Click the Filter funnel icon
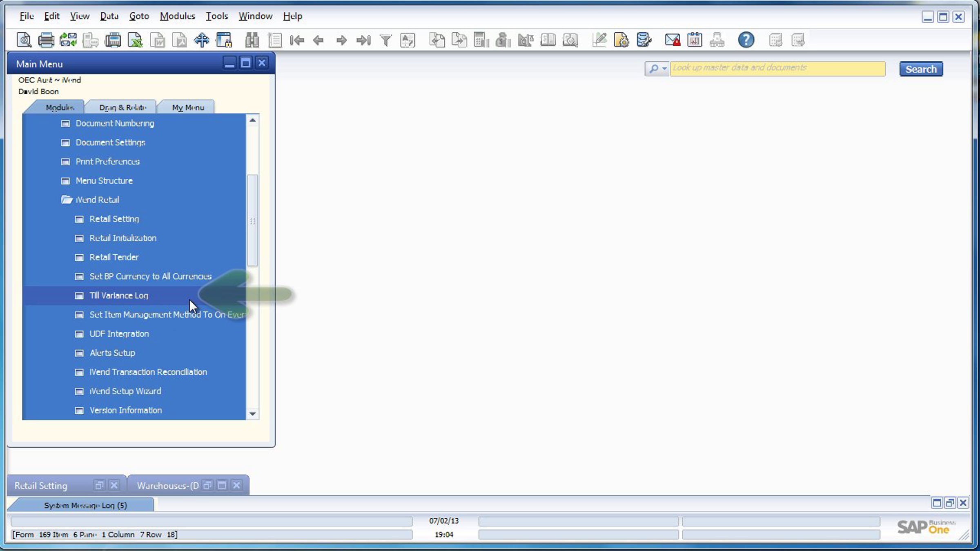980x551 pixels. [385, 40]
